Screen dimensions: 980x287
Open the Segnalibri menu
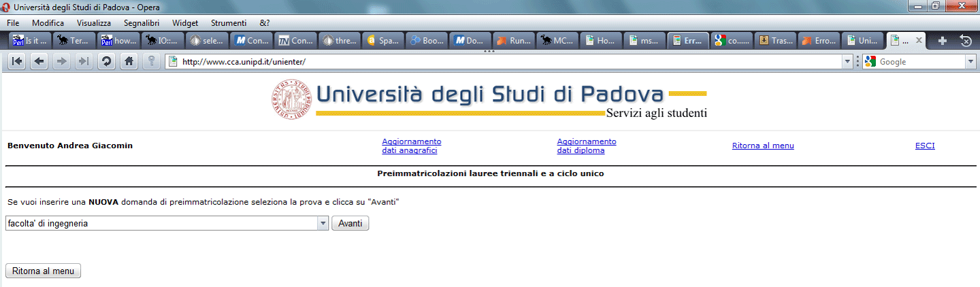(142, 22)
